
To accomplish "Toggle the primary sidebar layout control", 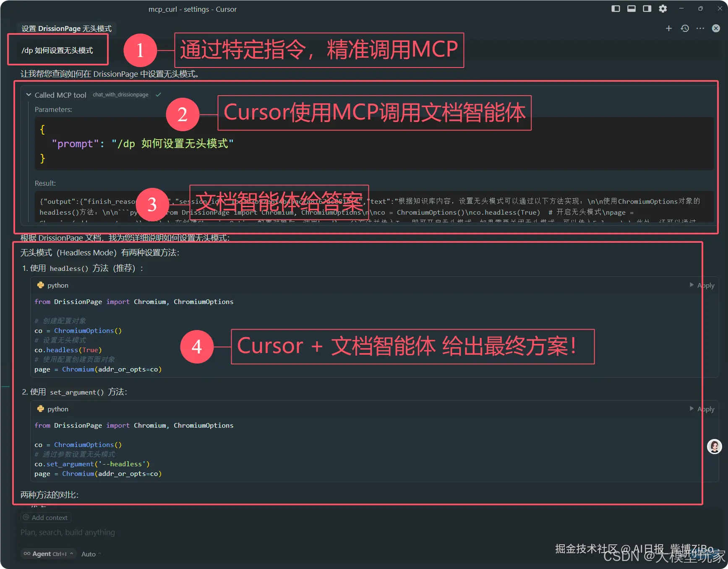I will tap(615, 8).
